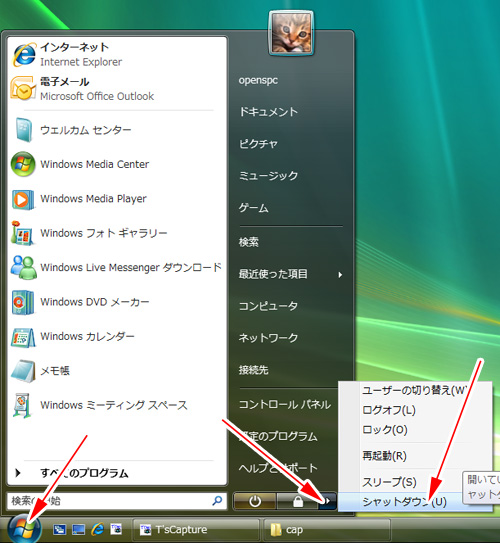Open the openspc user folder link
This screenshot has height=543, width=500.
pyautogui.click(x=258, y=80)
